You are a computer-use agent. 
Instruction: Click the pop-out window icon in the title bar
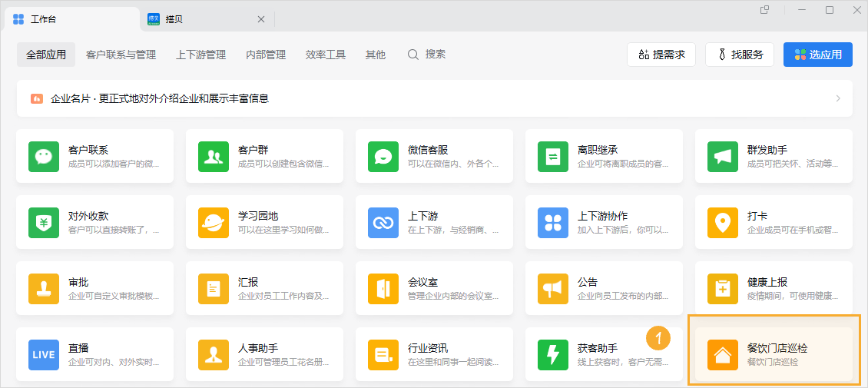coord(764,10)
